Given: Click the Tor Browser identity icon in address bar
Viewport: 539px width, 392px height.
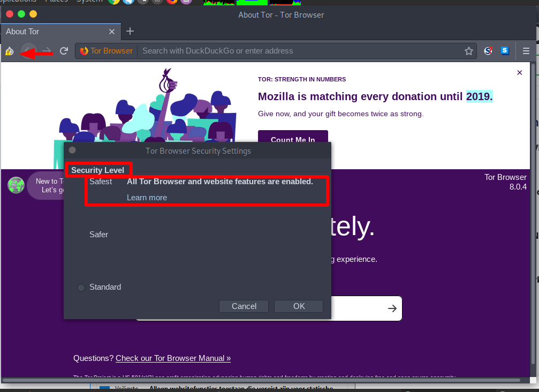Looking at the screenshot, I should (x=106, y=51).
